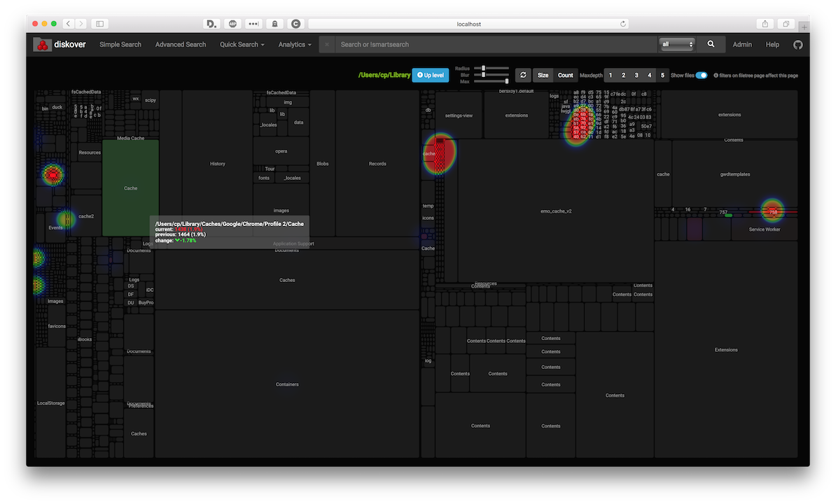Adjust the Radius slider
This screenshot has width=836, height=504.
coord(491,68)
